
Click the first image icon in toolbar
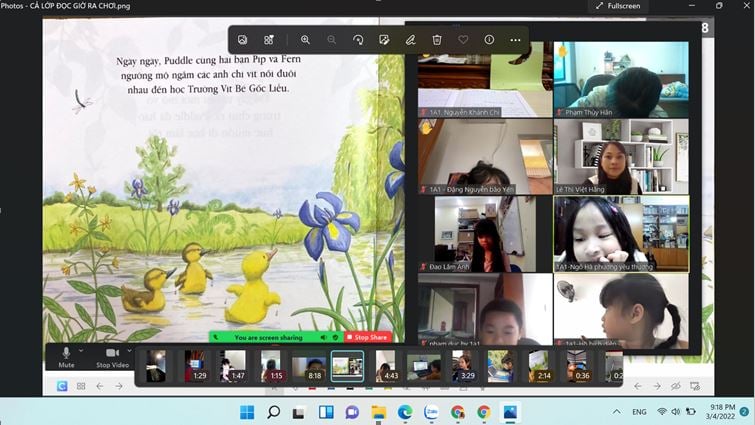[x=242, y=40]
